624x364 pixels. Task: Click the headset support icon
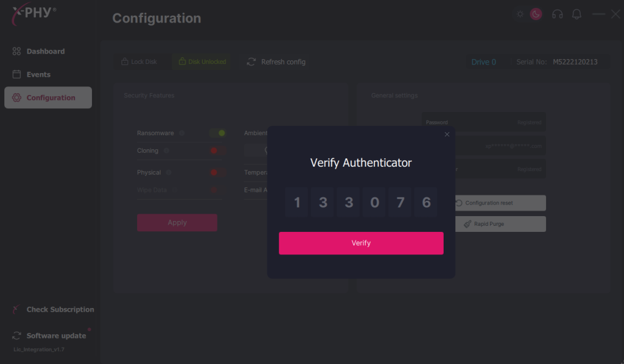point(557,14)
